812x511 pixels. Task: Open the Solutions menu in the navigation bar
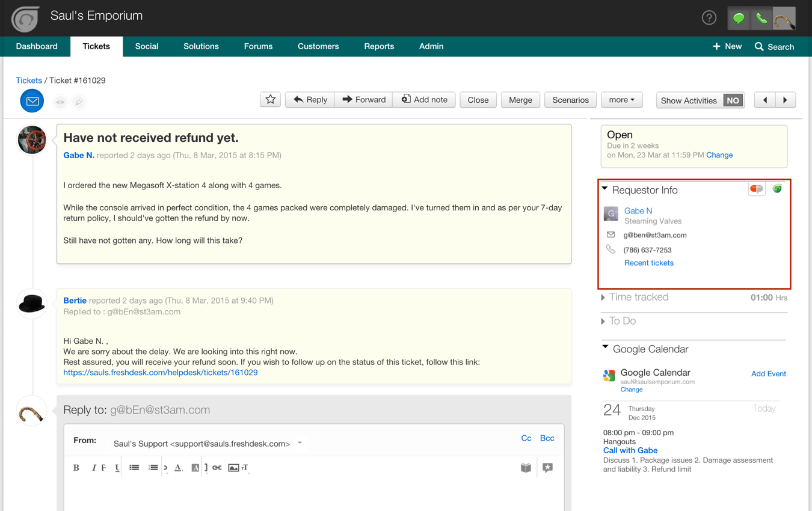[x=201, y=46]
